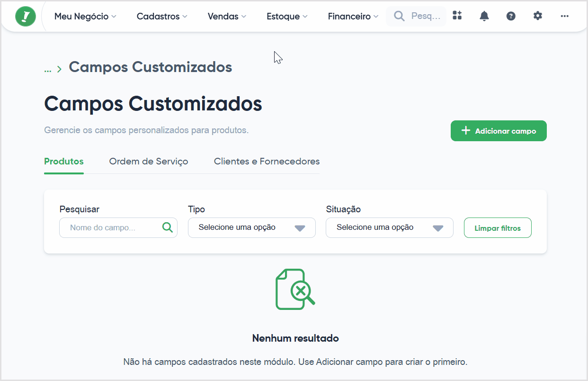Image resolution: width=588 pixels, height=381 pixels.
Task: Open notifications bell icon
Action: (484, 16)
